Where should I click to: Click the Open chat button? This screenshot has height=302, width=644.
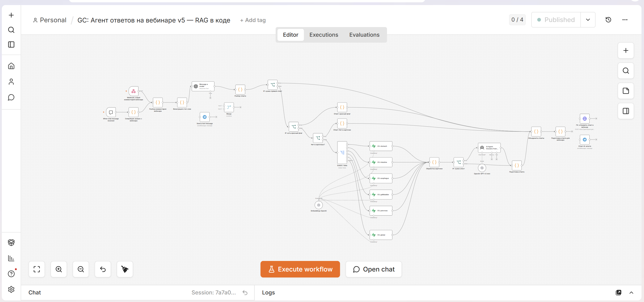coord(374,269)
